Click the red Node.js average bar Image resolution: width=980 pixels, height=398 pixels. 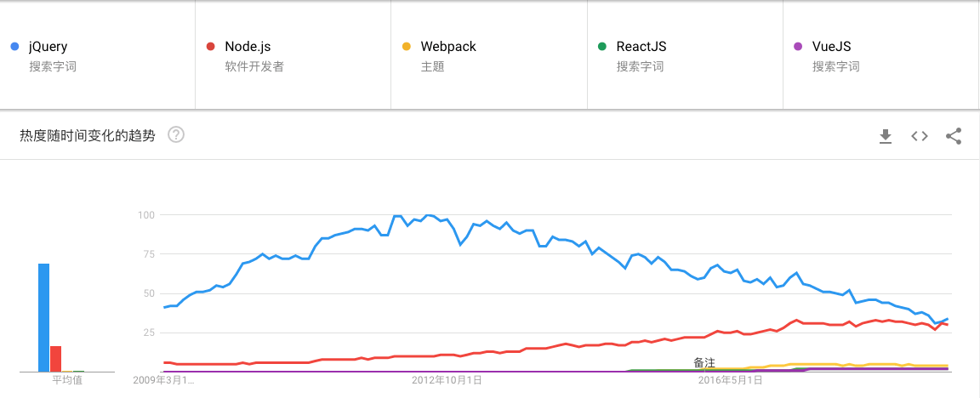55,358
